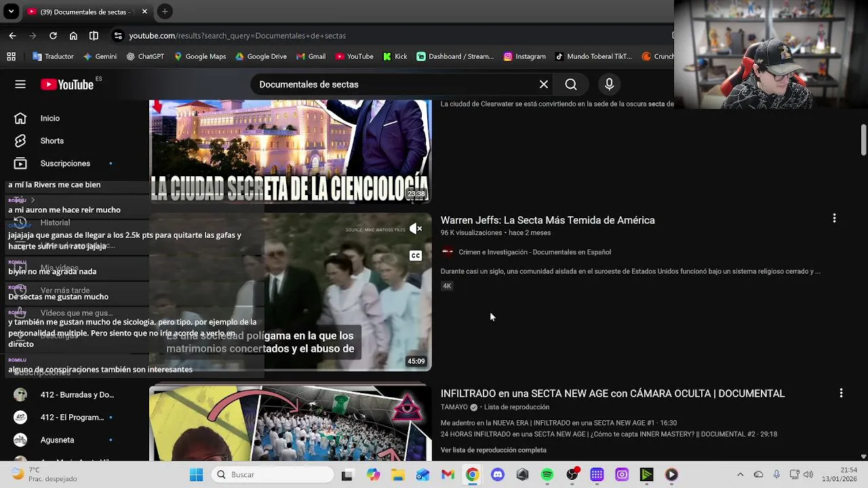The height and width of the screenshot is (488, 868).
Task: Unmute the Warren Jeffs preview video
Action: [x=416, y=229]
